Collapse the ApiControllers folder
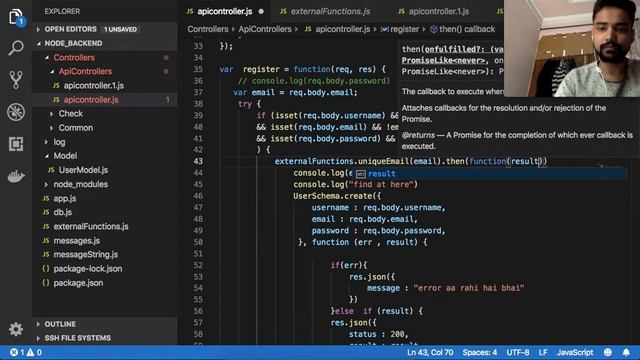The height and width of the screenshot is (360, 640). pyautogui.click(x=104, y=71)
